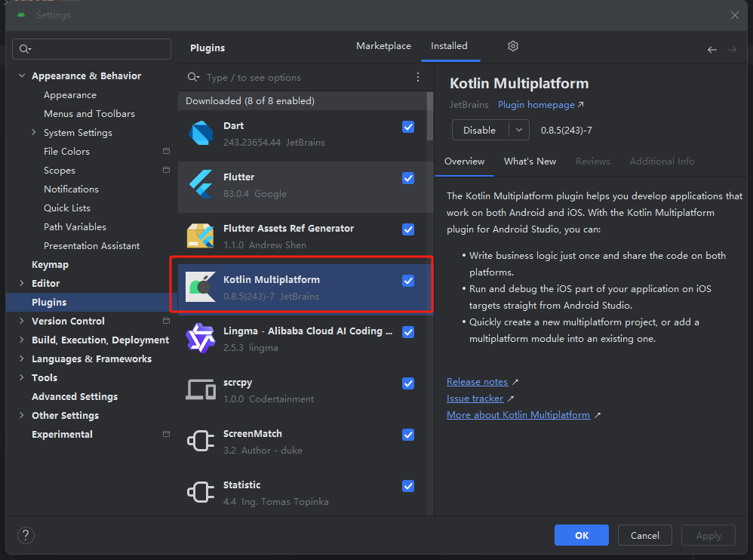This screenshot has height=560, width=753.
Task: Click the scrcpy plugin icon
Action: (200, 389)
